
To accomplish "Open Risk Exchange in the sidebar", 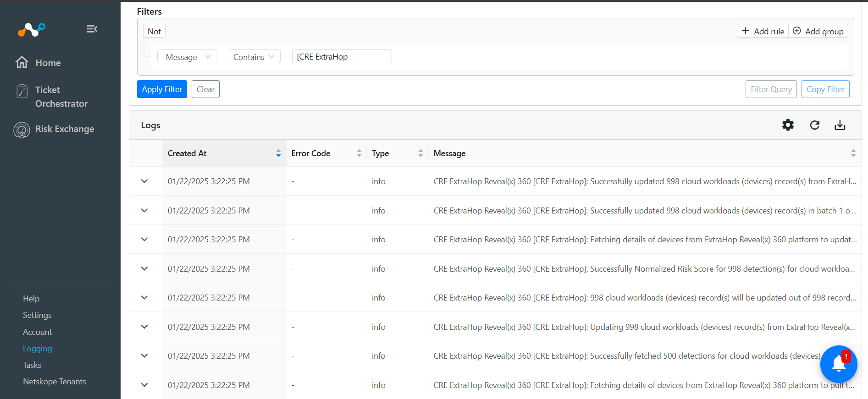I will (x=65, y=129).
